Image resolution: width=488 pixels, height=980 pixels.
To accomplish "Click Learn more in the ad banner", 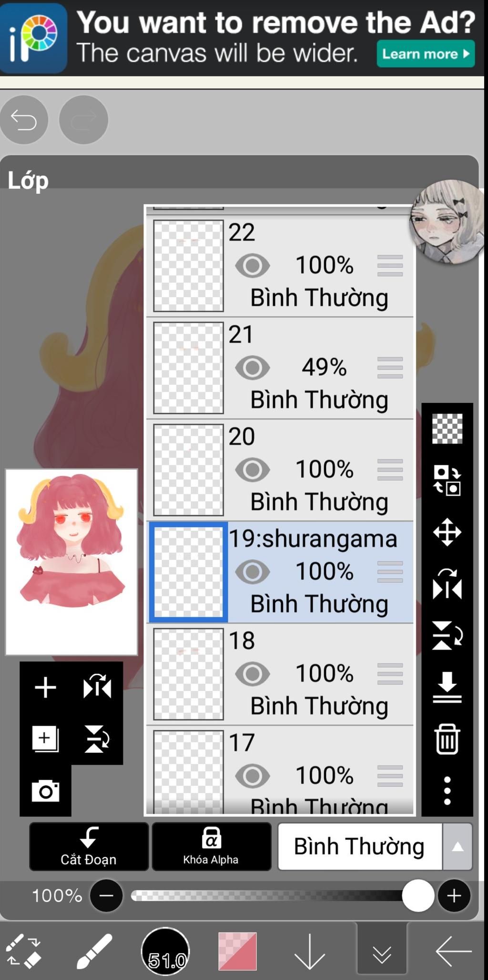I will (x=426, y=54).
